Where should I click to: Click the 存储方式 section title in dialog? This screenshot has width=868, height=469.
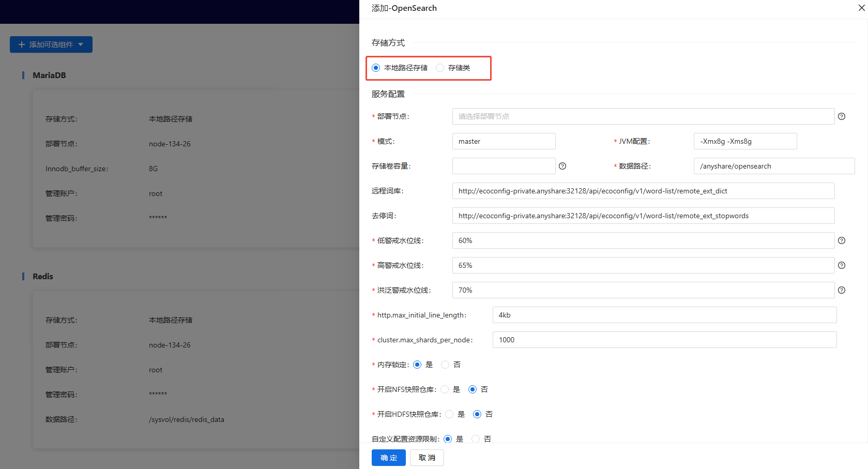(x=388, y=42)
